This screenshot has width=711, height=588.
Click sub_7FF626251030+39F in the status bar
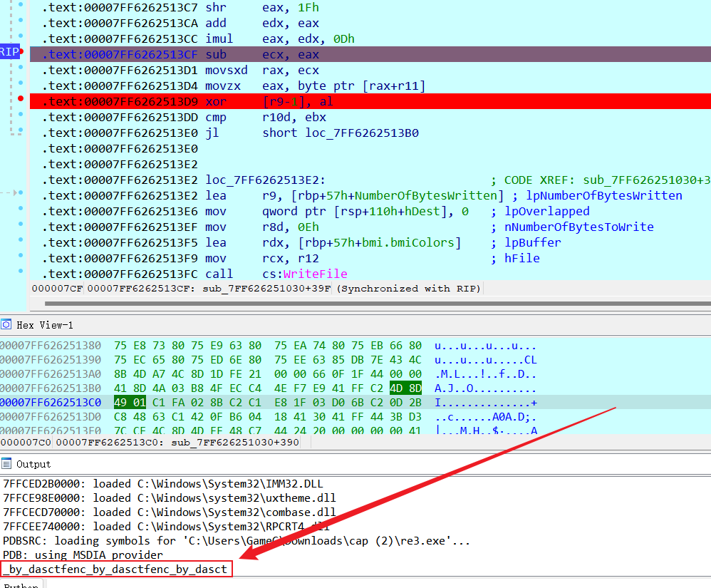[266, 289]
